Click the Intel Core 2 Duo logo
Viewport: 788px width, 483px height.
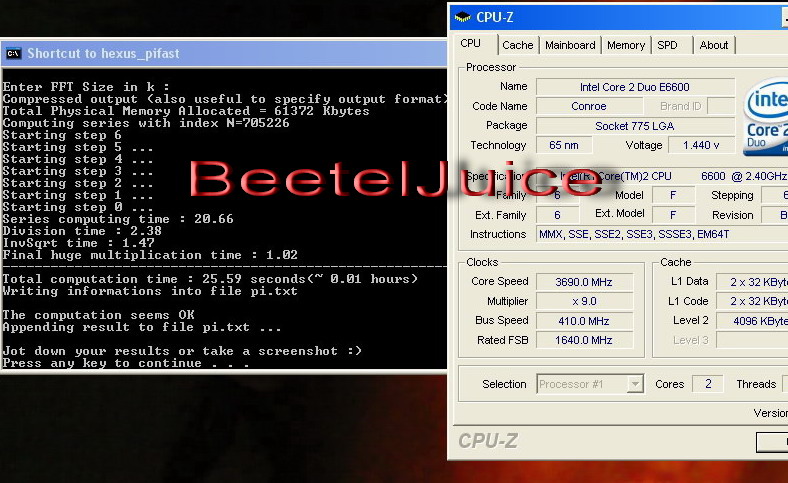point(766,117)
